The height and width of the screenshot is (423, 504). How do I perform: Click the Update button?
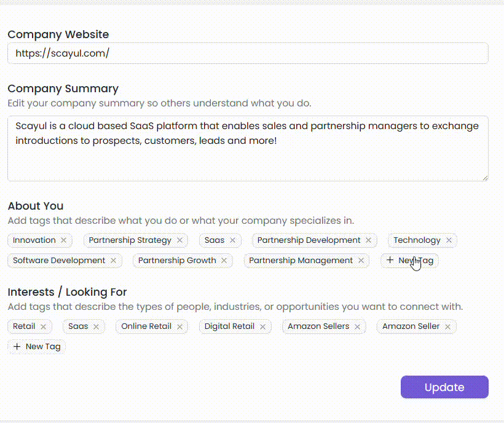tap(444, 387)
